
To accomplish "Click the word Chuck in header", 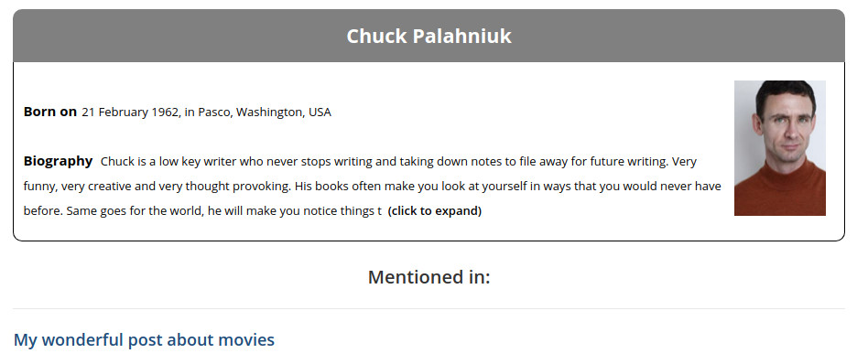I will 376,36.
